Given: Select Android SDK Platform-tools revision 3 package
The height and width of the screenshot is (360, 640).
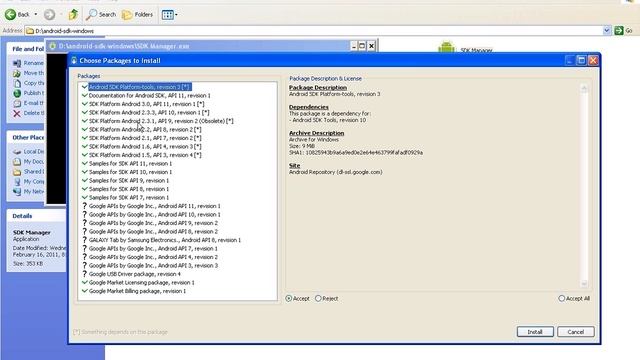Looking at the screenshot, I should (139, 87).
